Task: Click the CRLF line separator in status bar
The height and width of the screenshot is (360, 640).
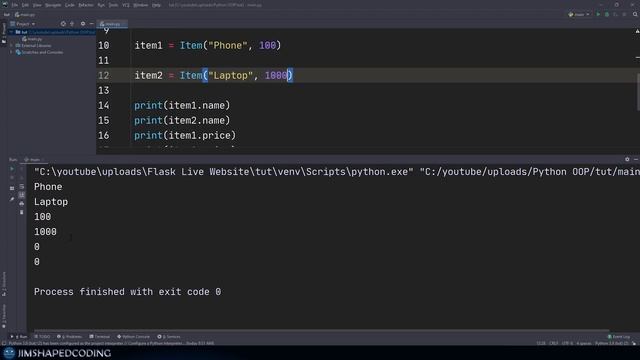Action: click(553, 344)
